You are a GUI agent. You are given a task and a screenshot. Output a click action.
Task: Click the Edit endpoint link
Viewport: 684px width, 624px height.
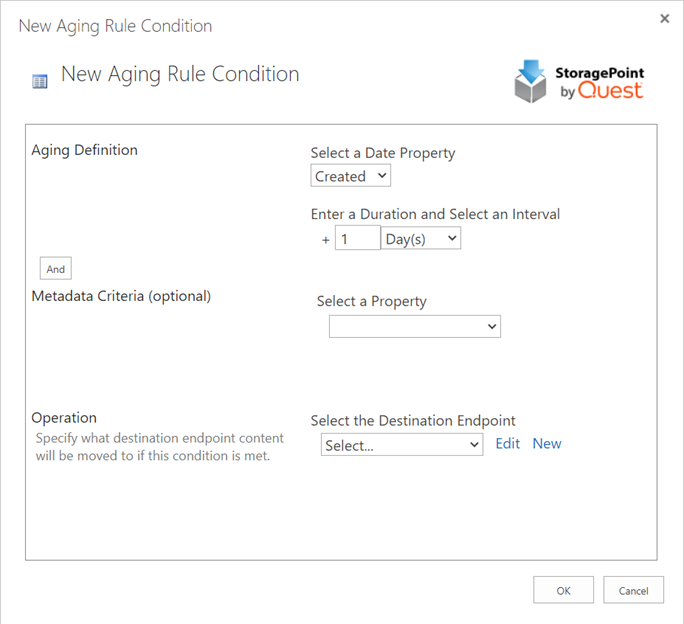508,443
